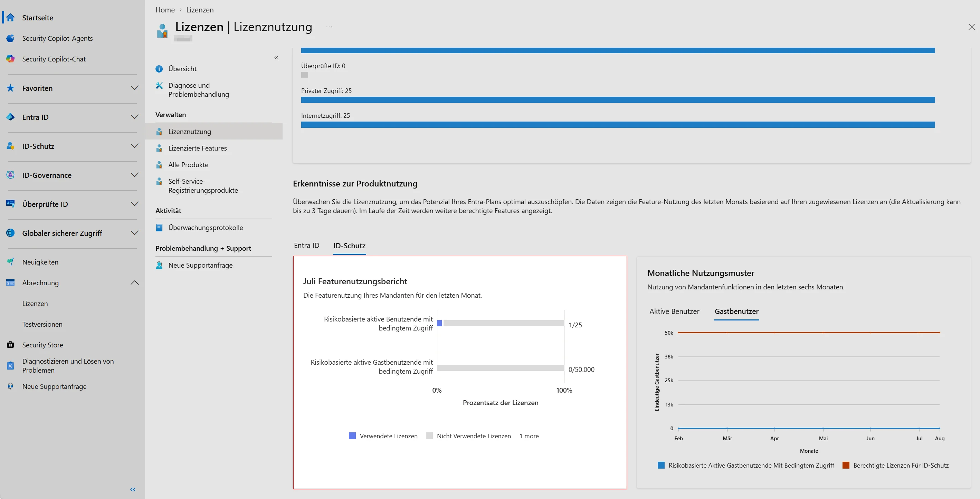Viewport: 980px width, 499px height.
Task: Click the Startseite home icon
Action: tap(11, 18)
